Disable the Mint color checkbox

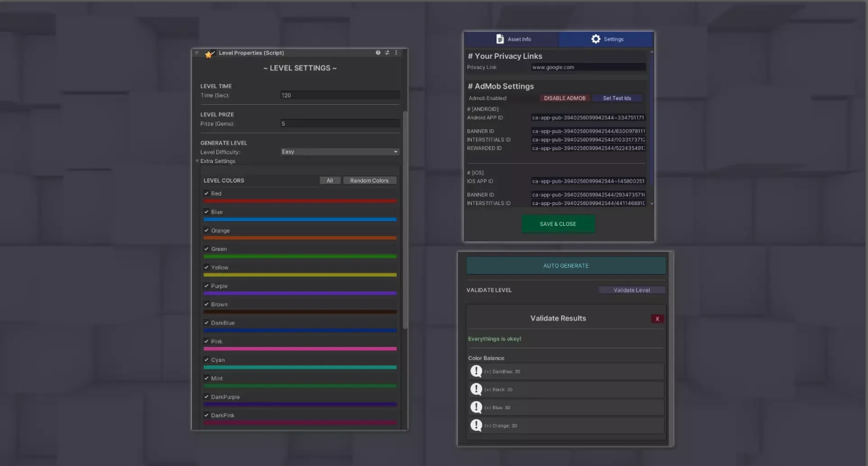pyautogui.click(x=206, y=378)
